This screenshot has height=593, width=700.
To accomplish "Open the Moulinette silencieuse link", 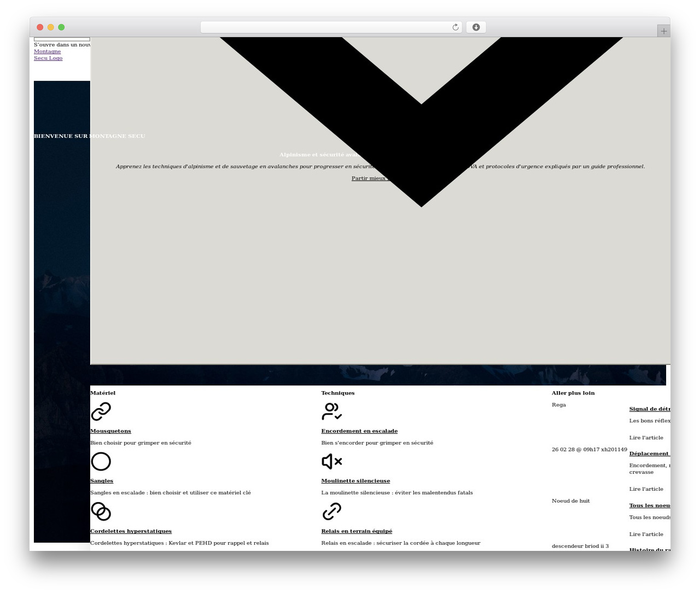I will click(355, 481).
